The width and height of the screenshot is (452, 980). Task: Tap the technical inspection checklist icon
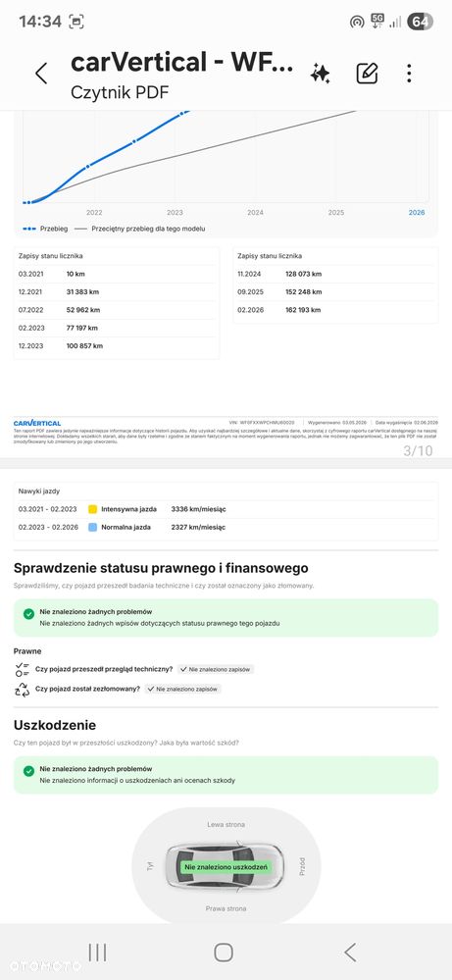[23, 669]
